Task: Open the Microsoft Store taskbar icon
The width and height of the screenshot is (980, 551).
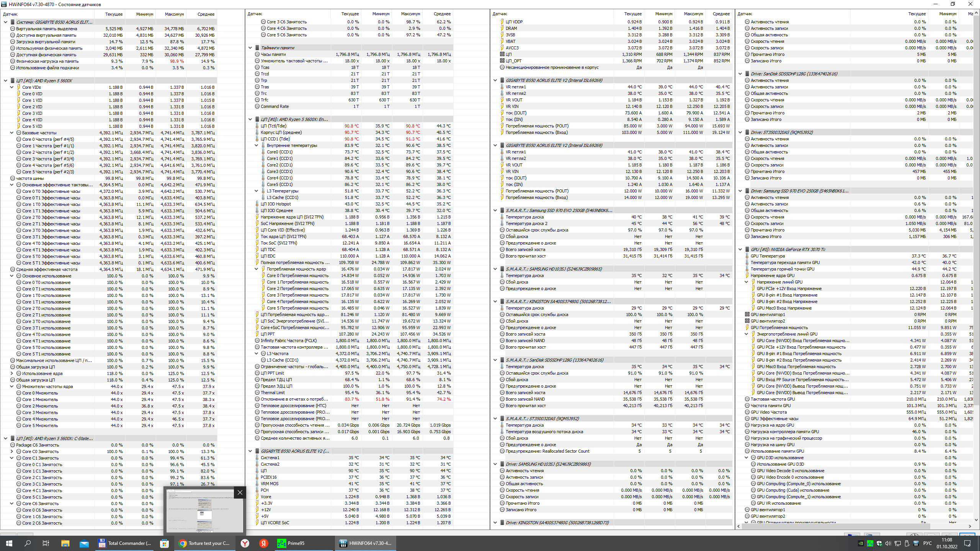Action: tap(164, 543)
